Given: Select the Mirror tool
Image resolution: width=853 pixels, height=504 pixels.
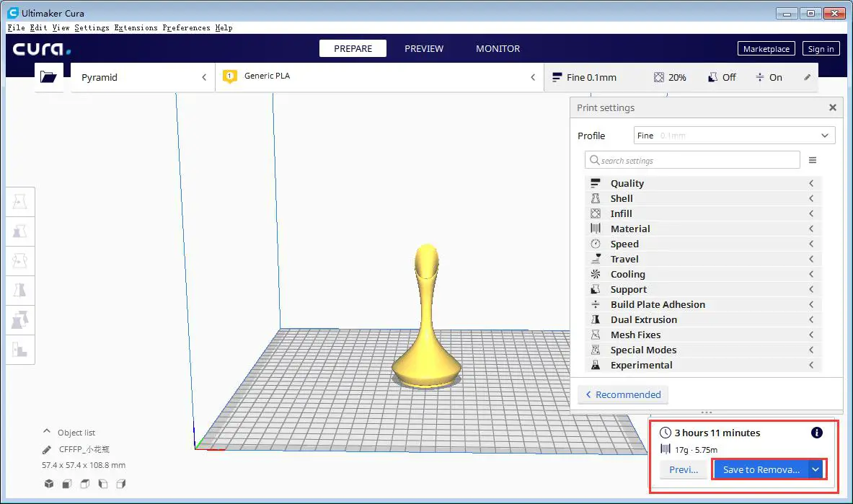Looking at the screenshot, I should click(x=19, y=290).
